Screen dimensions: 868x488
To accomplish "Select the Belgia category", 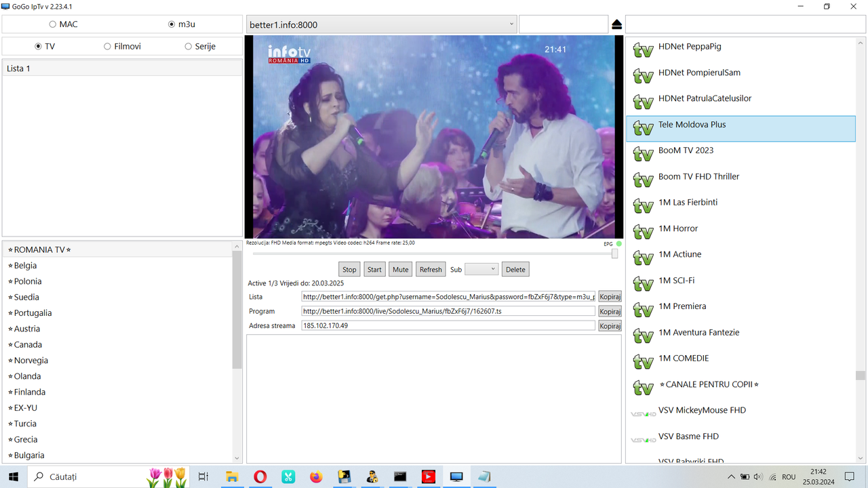I will click(117, 266).
